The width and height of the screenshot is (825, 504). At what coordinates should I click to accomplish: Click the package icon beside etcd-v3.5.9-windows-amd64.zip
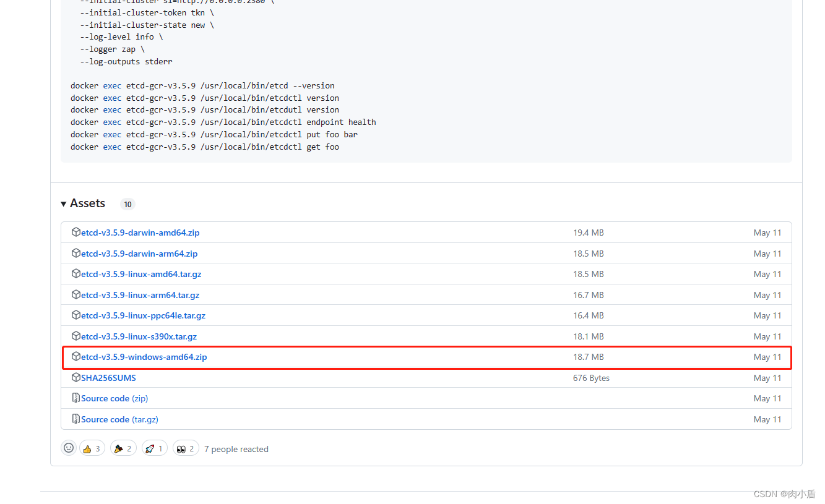pos(76,356)
